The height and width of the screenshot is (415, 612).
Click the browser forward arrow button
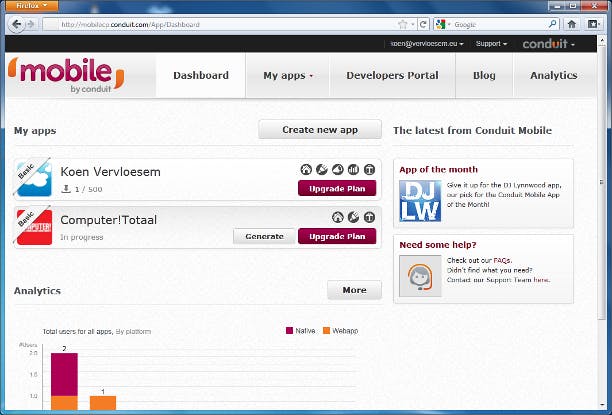click(x=30, y=25)
